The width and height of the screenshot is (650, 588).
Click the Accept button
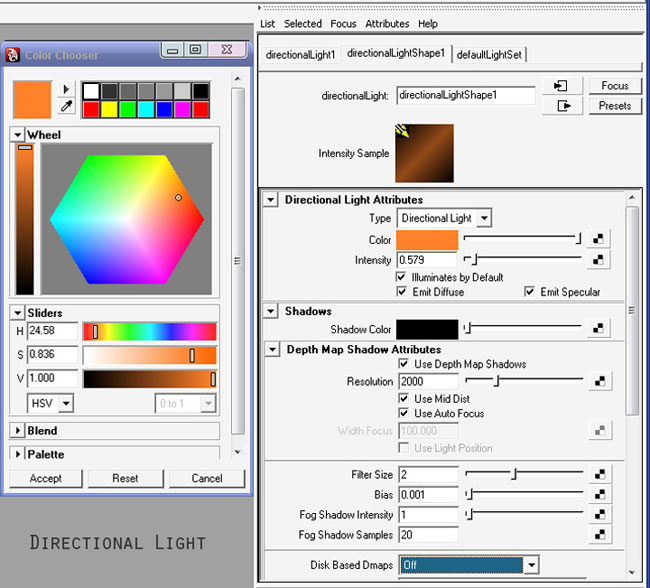[45, 478]
